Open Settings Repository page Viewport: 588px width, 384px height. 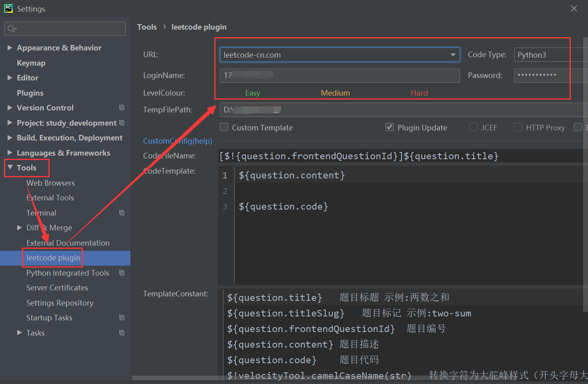tap(60, 303)
